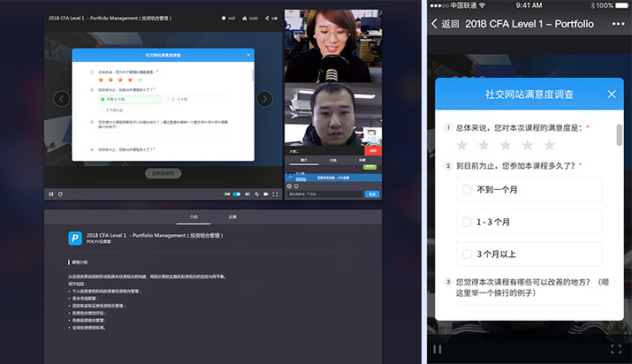Choose the 3 个月以上 option on mobile
Screen dimensions: 632x364
click(x=467, y=254)
